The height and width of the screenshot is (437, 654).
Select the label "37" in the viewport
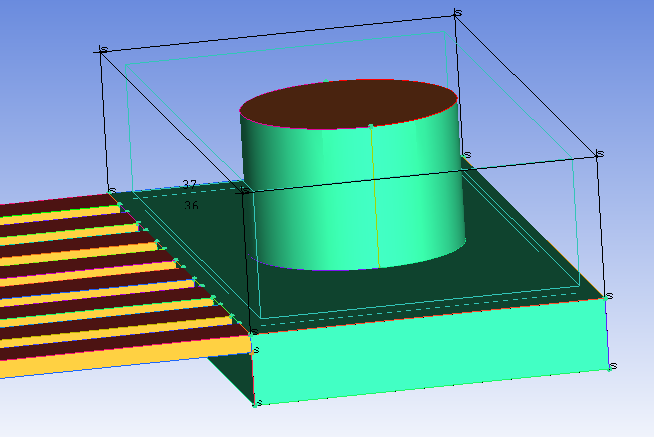[x=189, y=184]
